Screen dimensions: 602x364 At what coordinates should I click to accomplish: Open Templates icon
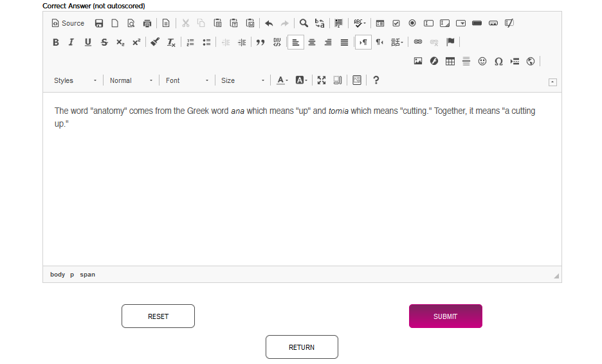click(166, 23)
